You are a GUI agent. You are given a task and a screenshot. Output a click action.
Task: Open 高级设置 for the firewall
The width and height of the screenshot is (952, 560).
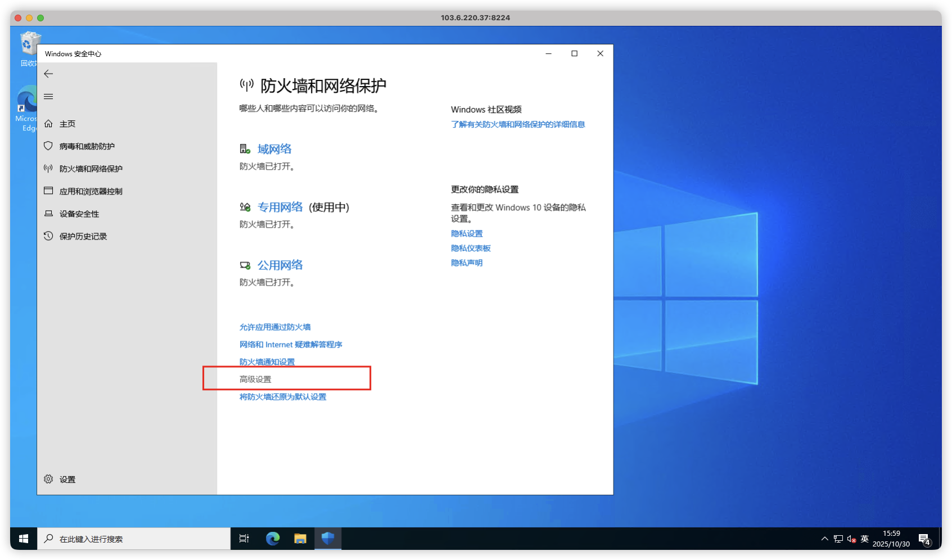point(255,378)
